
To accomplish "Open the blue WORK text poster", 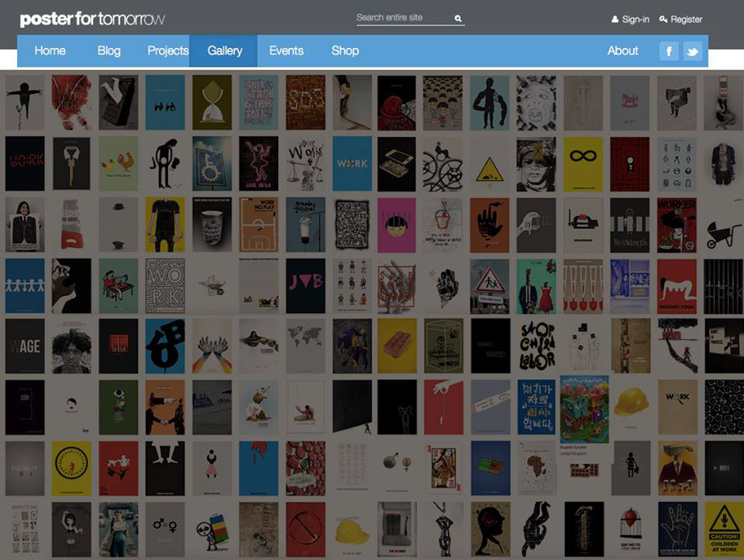I will pos(352,163).
